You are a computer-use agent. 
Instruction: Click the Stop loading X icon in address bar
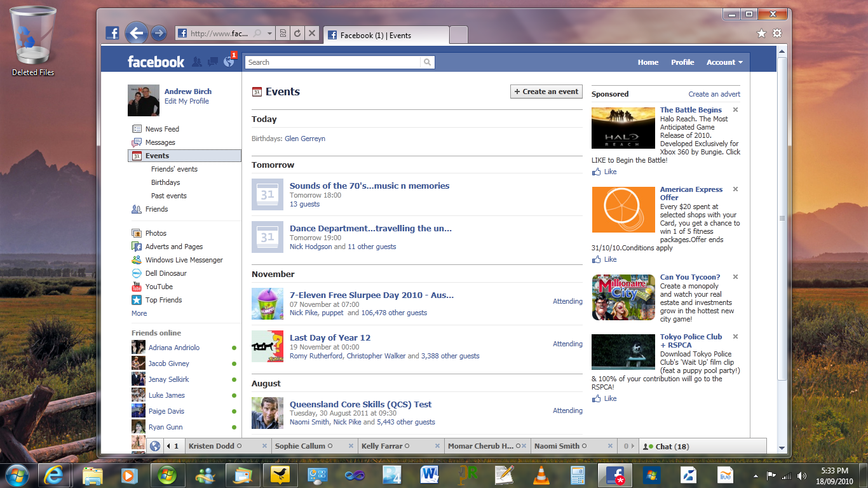click(x=311, y=34)
